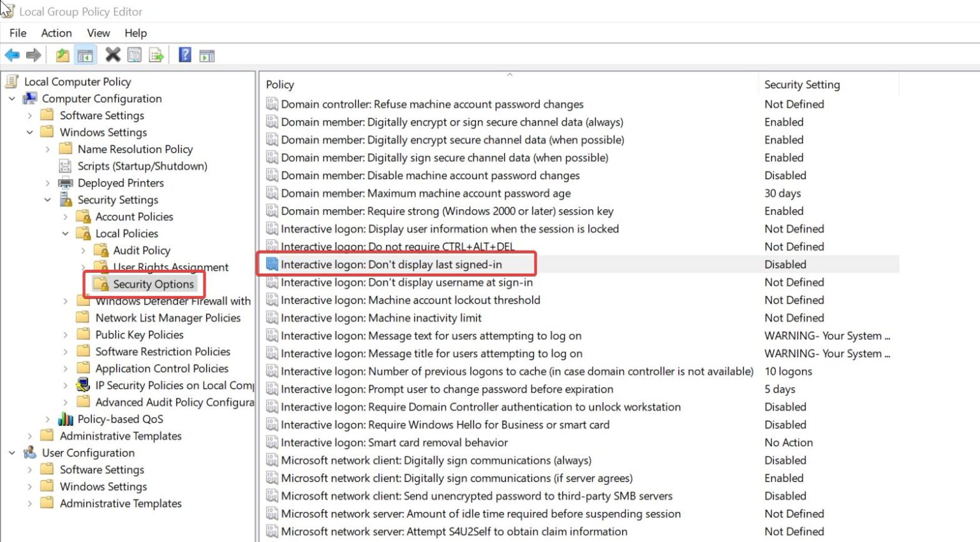Click the Back navigation arrow
The image size is (980, 542).
(x=11, y=54)
